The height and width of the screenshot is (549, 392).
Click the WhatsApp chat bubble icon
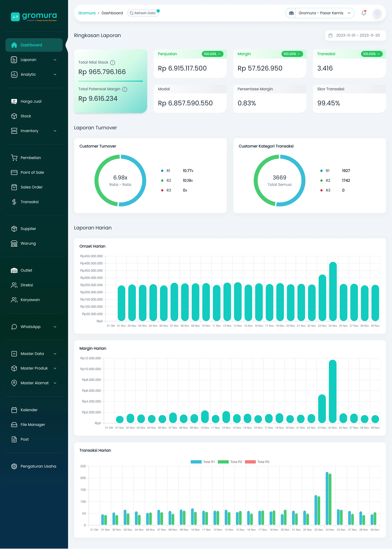pyautogui.click(x=14, y=327)
